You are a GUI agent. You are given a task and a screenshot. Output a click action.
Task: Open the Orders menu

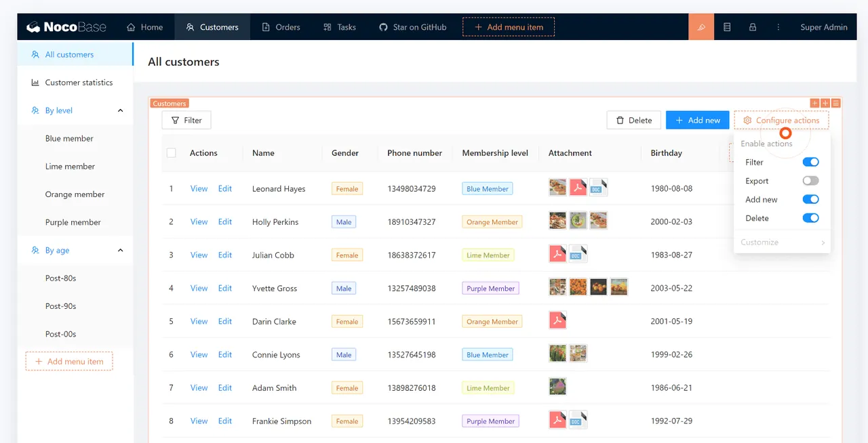(281, 27)
